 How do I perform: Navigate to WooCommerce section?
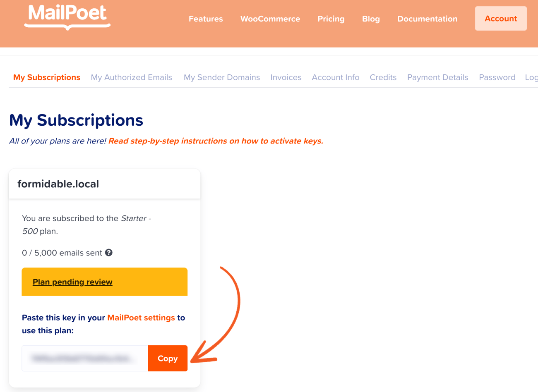[270, 19]
